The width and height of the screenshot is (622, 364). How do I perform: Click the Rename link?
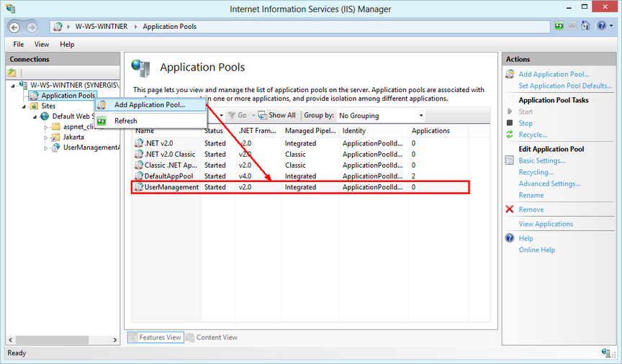[531, 195]
